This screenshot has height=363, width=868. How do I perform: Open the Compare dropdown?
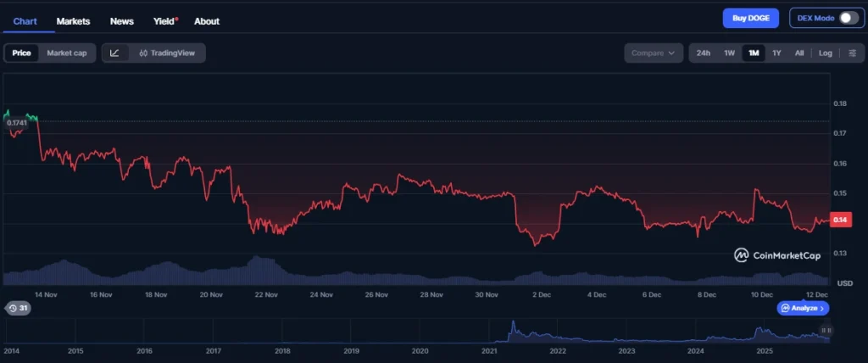[654, 53]
